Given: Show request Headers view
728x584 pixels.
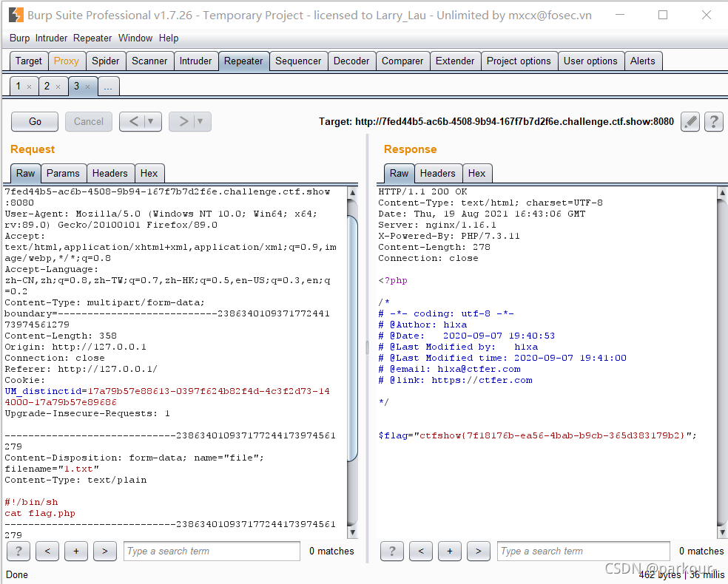Looking at the screenshot, I should pos(110,174).
